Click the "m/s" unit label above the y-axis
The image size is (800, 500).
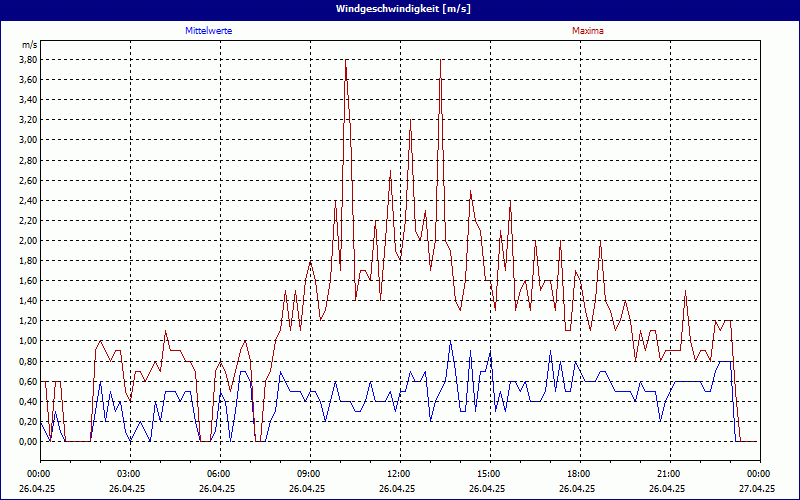click(28, 44)
